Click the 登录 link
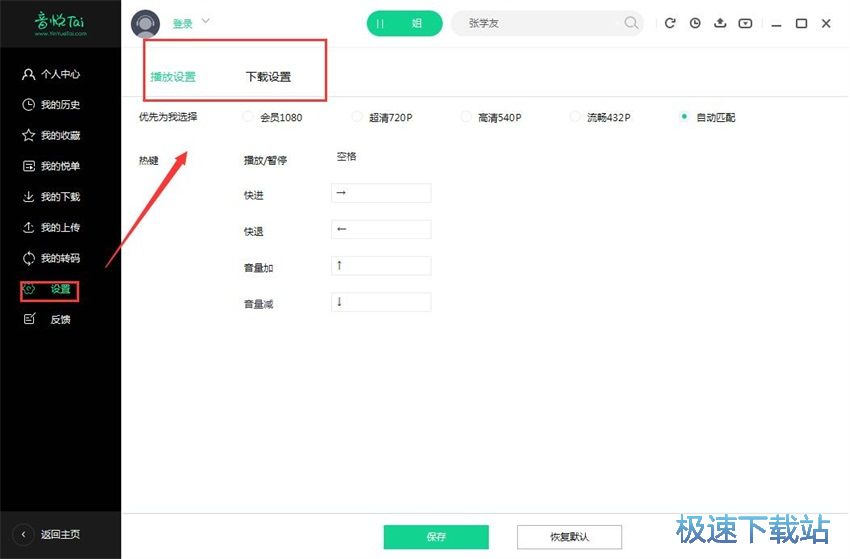 pos(182,24)
